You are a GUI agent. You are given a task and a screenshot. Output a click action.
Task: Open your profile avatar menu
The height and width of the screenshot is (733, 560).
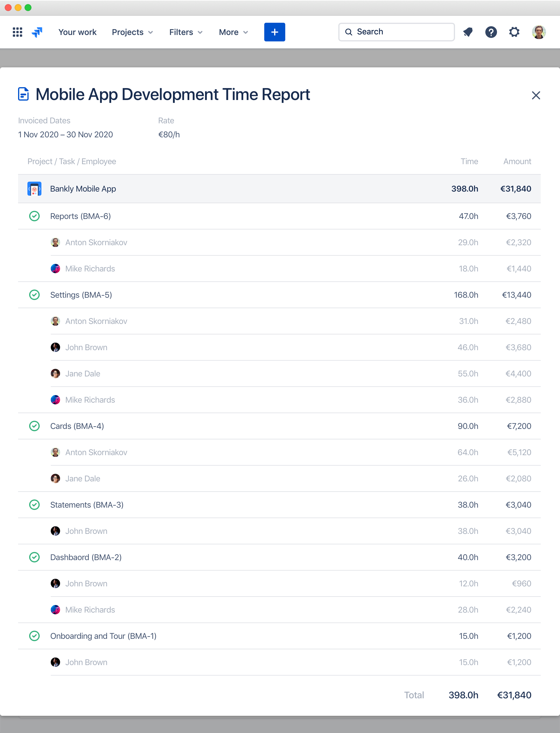pos(539,32)
